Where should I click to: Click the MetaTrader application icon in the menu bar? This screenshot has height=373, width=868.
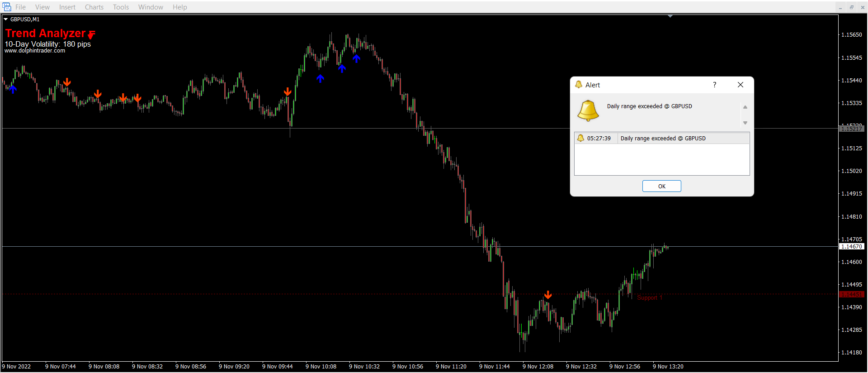pyautogui.click(x=7, y=7)
